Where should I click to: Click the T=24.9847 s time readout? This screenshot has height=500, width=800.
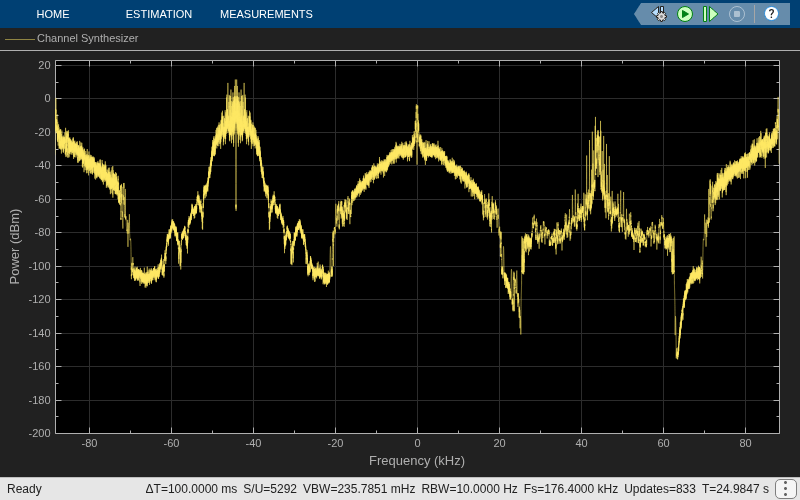tap(735, 489)
